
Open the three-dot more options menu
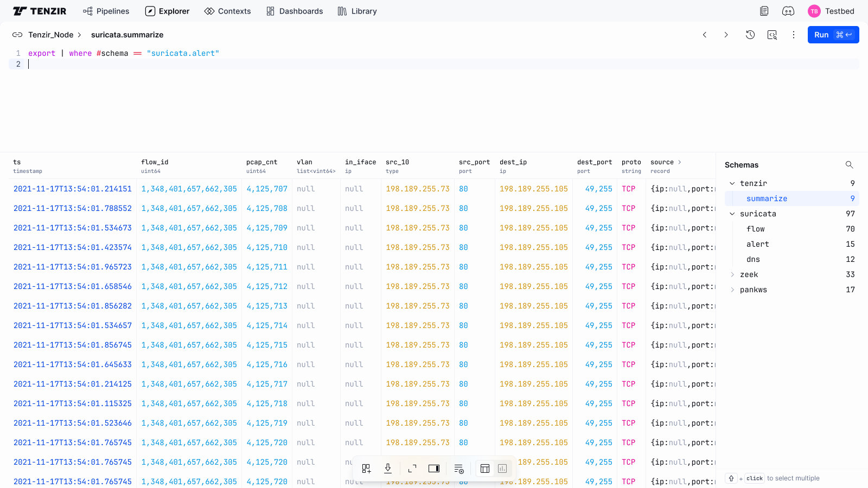point(794,35)
